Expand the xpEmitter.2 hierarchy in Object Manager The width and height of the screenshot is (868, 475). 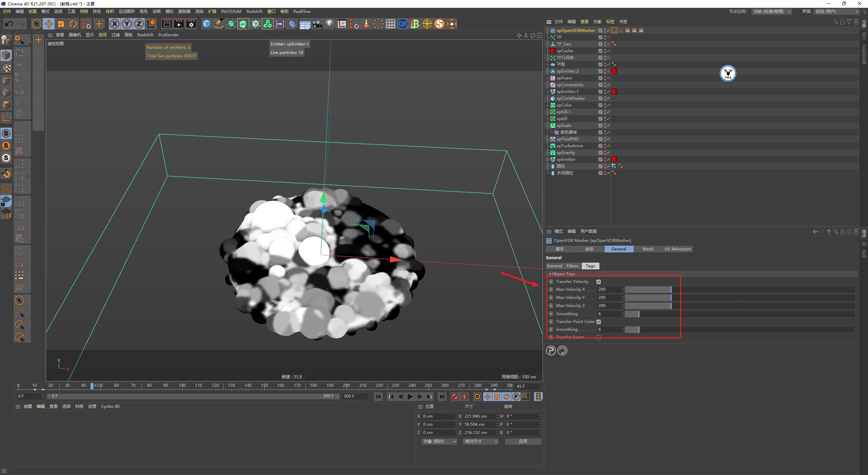[548, 71]
